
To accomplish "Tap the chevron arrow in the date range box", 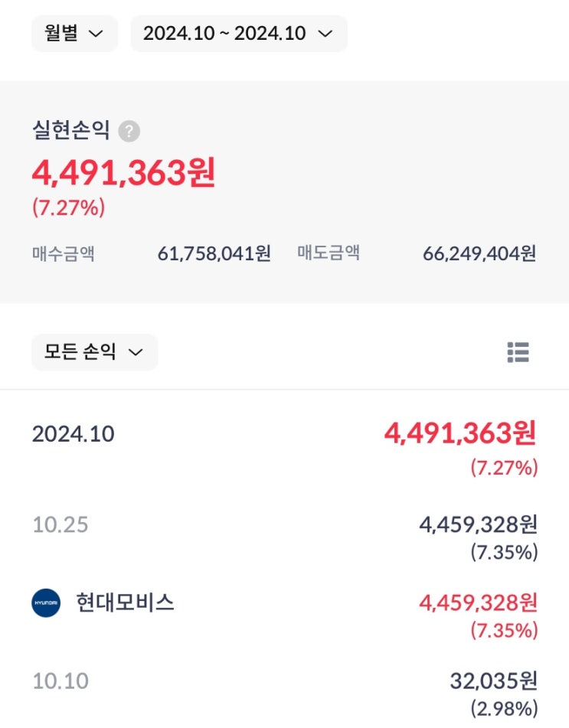I will point(325,34).
